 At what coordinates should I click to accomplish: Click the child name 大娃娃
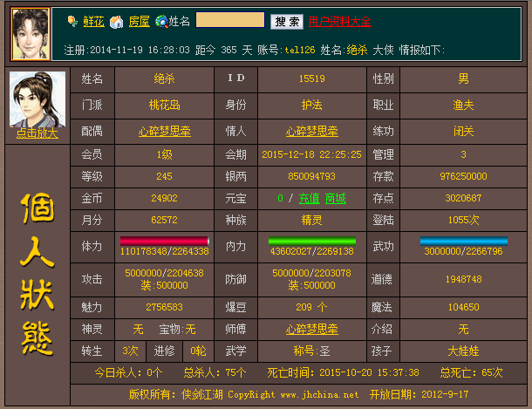pos(463,351)
